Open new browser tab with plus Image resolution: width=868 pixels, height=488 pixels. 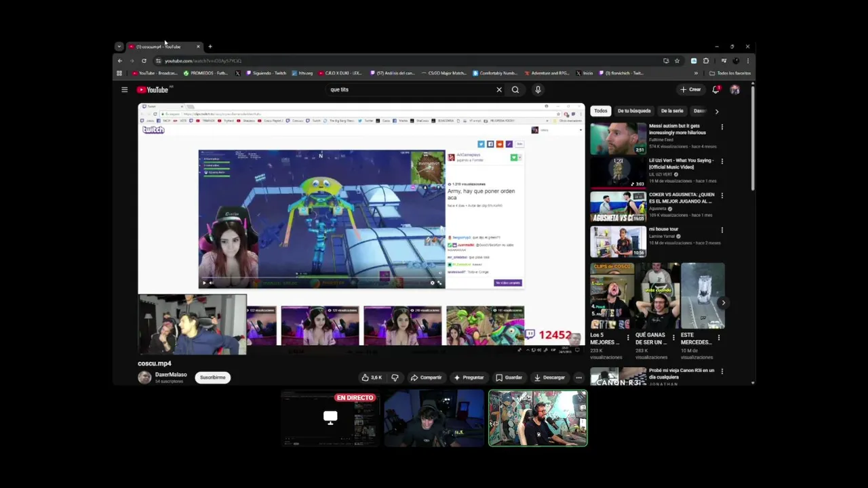[210, 47]
